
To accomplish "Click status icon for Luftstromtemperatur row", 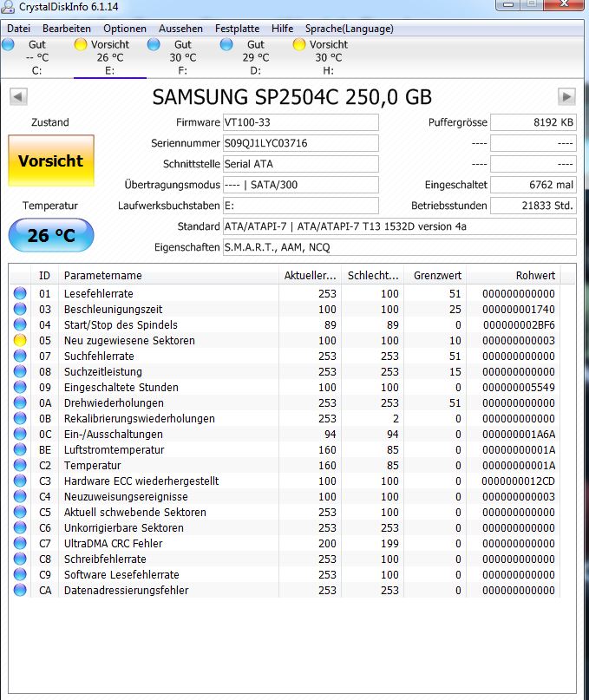I will click(20, 449).
